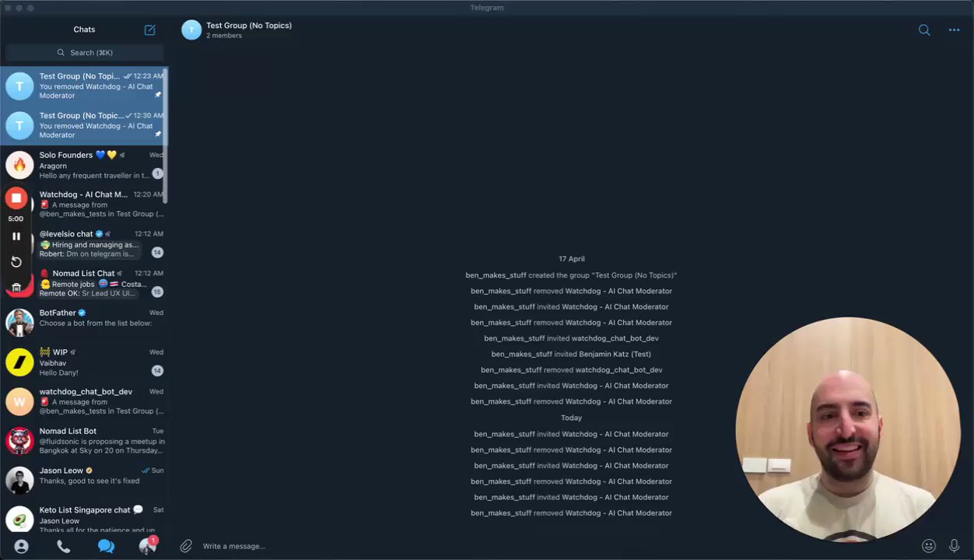The height and width of the screenshot is (560, 974).
Task: Click the Solo Founders flame avatar
Action: 19,165
